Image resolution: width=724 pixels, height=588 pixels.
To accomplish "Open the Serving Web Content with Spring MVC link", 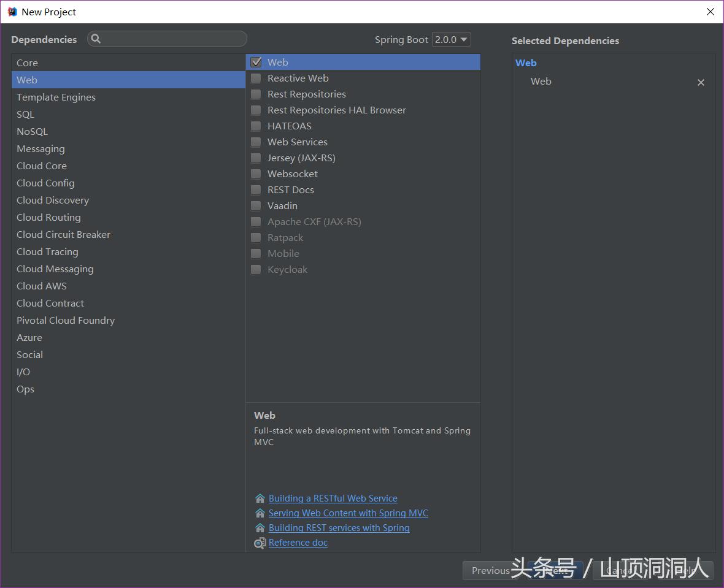I will [348, 513].
